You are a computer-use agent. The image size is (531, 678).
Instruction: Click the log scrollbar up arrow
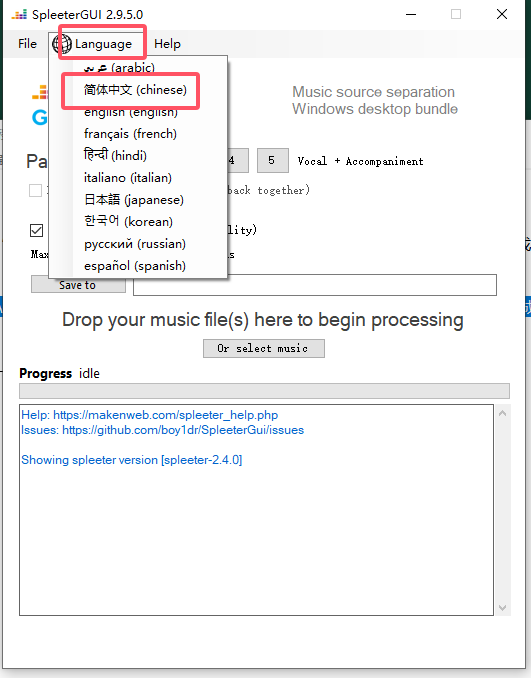tap(502, 413)
